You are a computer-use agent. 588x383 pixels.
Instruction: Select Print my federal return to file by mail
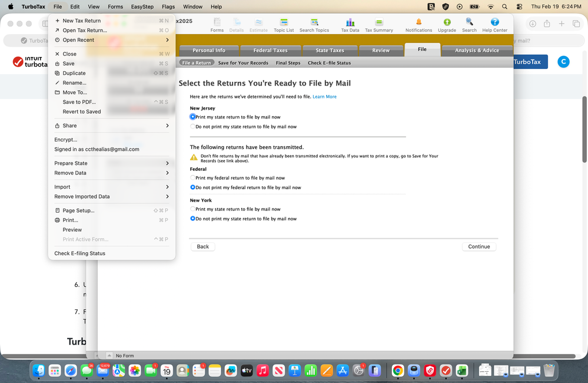(193, 178)
